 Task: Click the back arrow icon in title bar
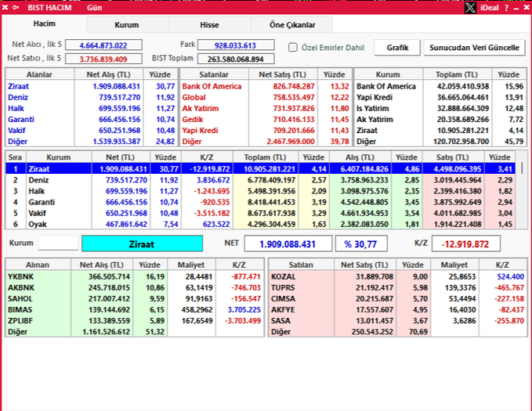pyautogui.click(x=16, y=8)
